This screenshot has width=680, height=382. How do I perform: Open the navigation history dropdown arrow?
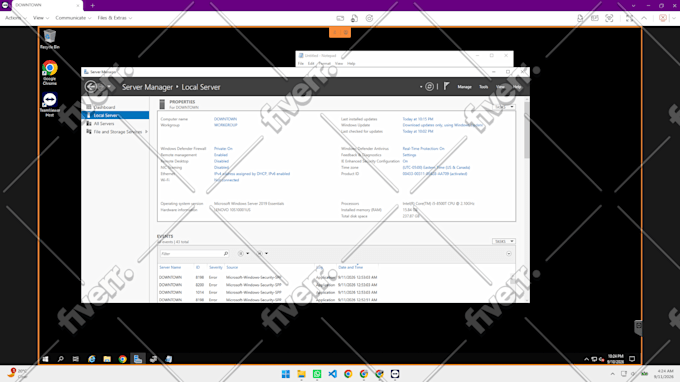(x=109, y=87)
